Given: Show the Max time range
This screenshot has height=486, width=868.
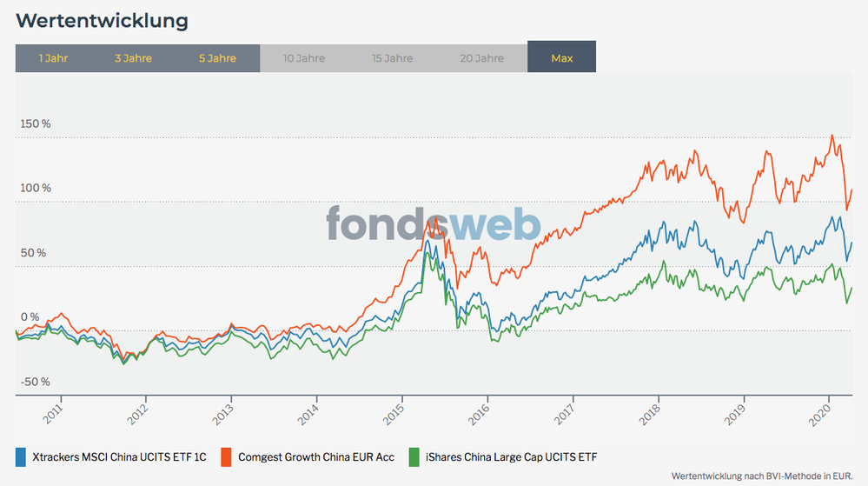Looking at the screenshot, I should (561, 58).
